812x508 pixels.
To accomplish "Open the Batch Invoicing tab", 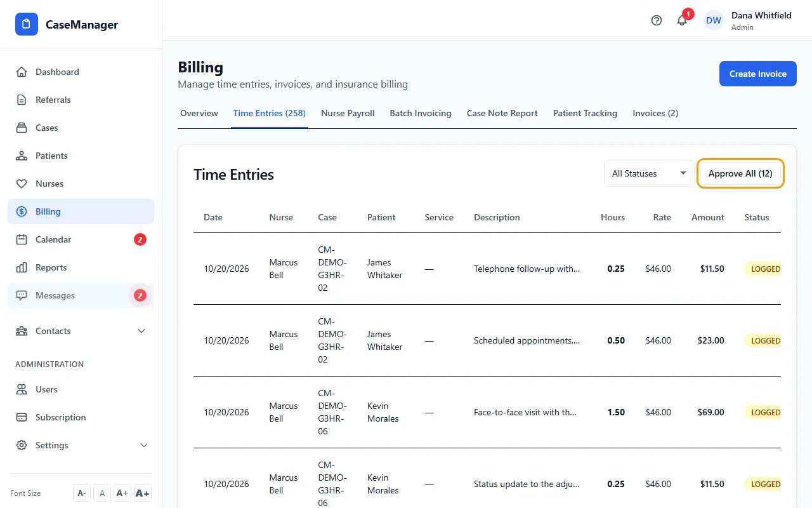I will pyautogui.click(x=421, y=113).
